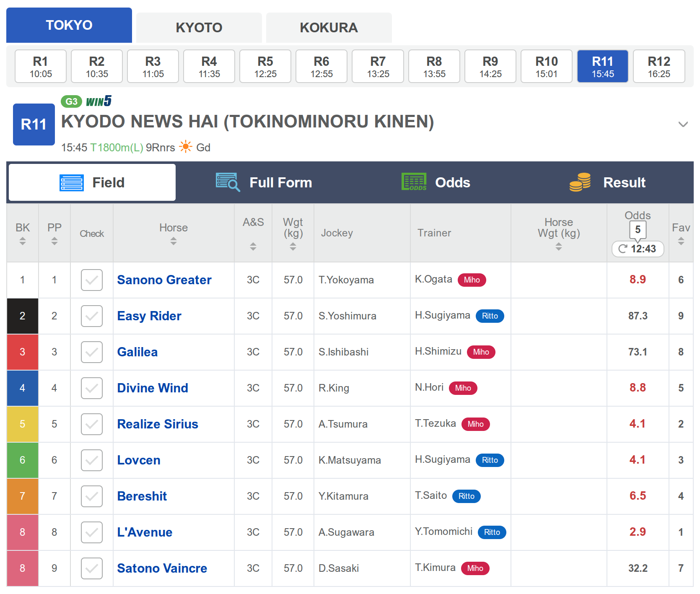Image resolution: width=700 pixels, height=594 pixels.
Task: Click the Ritto badge in Easy Rider row
Action: pos(490,316)
